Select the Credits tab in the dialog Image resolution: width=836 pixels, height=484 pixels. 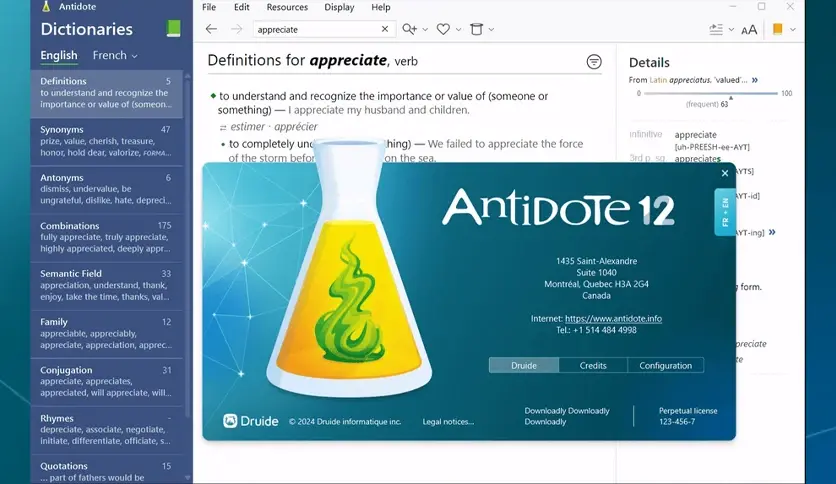pyautogui.click(x=593, y=365)
